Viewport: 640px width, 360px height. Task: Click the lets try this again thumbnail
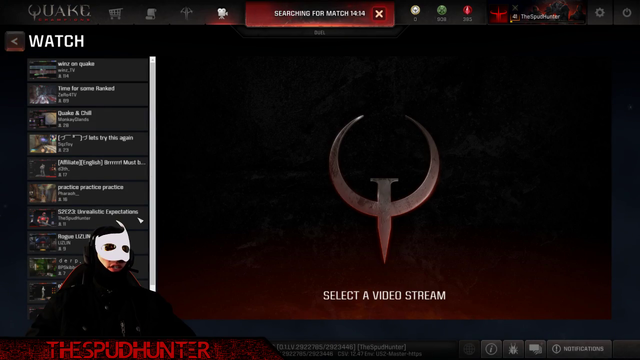43,143
